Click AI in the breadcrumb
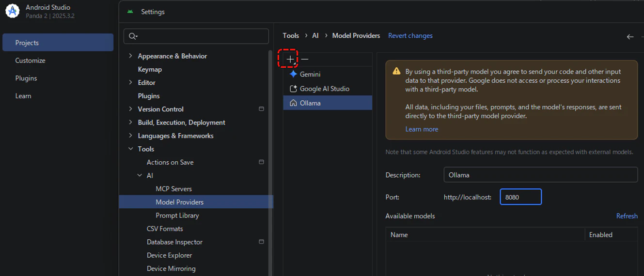Viewport: 644px width, 276px height. click(315, 36)
